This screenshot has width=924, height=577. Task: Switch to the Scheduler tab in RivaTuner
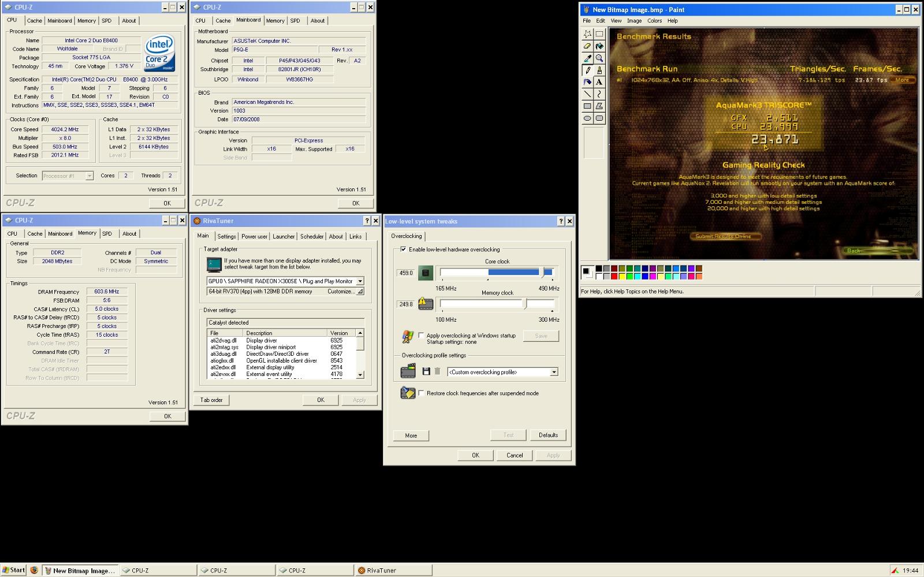coord(312,236)
